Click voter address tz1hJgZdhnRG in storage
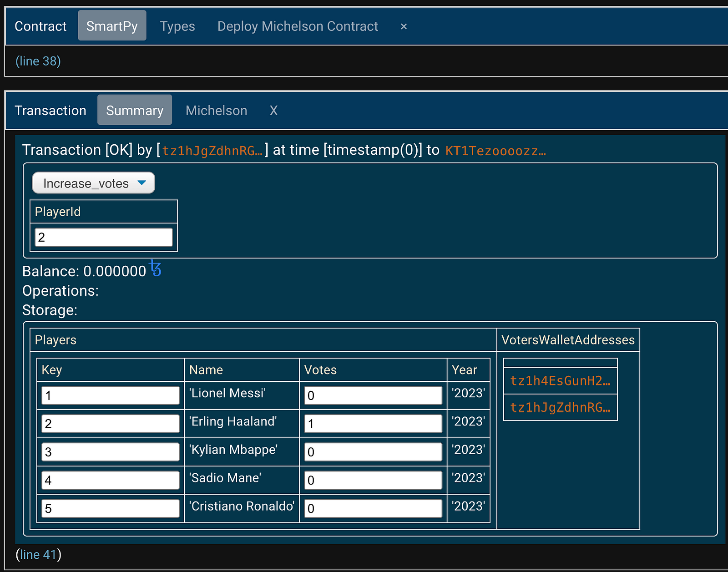Screen dimensions: 728x572 (x=560, y=407)
